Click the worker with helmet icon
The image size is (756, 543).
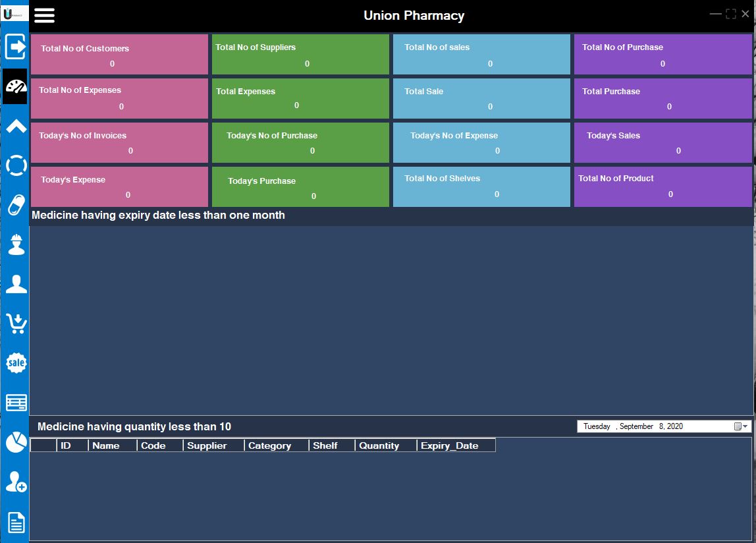pos(16,244)
